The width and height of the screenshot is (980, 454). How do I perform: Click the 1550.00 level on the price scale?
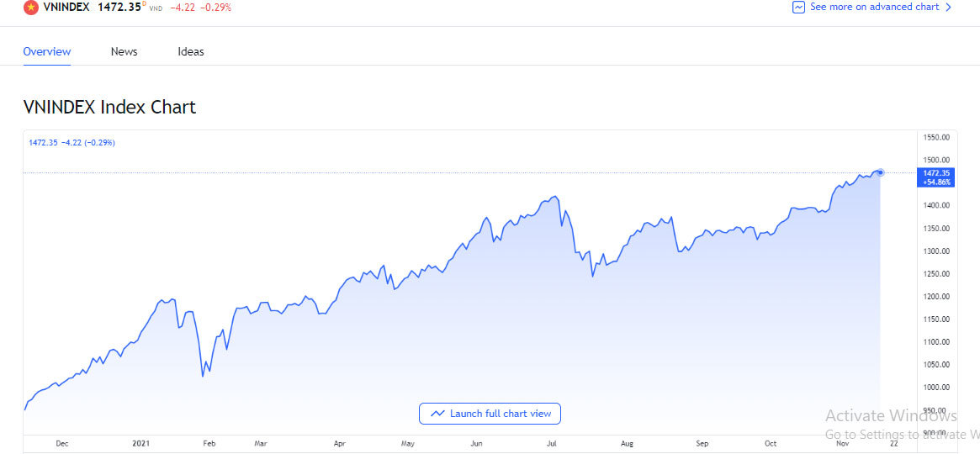pos(936,137)
